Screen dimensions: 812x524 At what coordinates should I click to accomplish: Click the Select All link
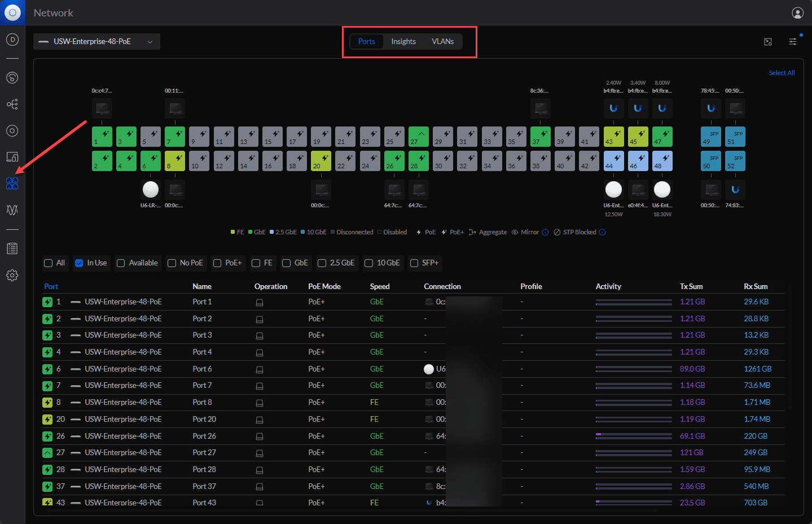[782, 73]
